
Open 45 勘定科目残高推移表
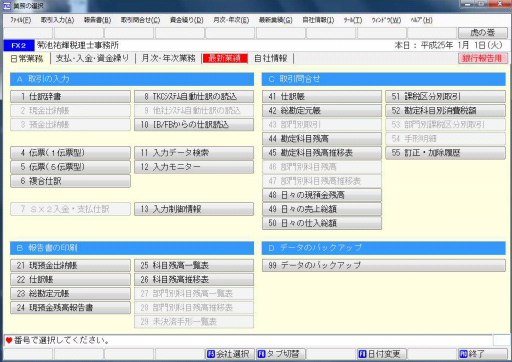tap(322, 153)
